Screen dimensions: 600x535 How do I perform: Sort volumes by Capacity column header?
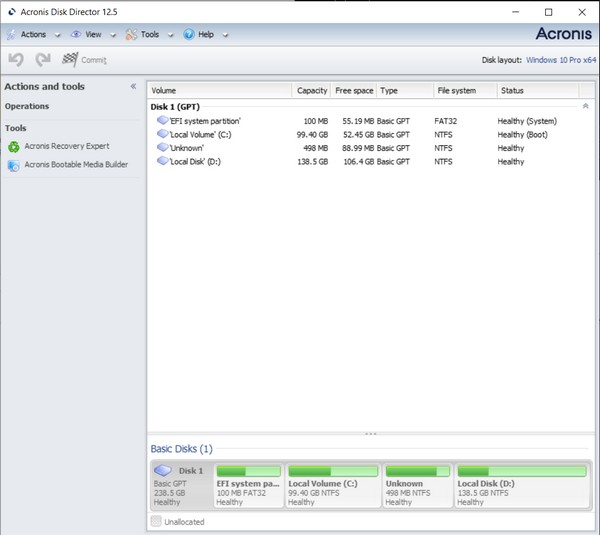312,90
